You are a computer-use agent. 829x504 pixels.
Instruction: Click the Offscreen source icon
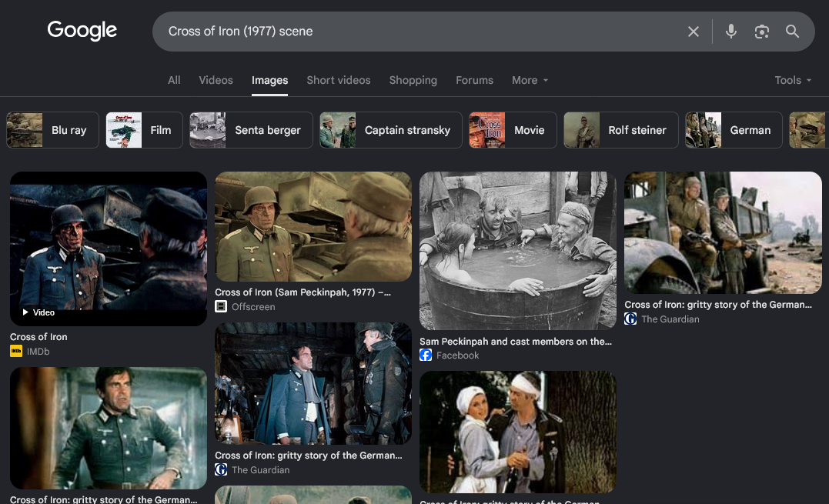[x=221, y=306]
